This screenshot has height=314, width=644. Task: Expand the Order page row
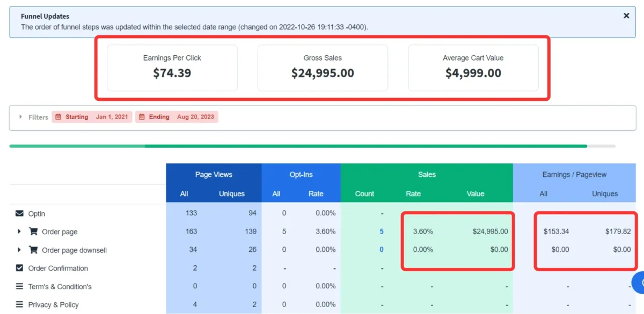coord(19,231)
